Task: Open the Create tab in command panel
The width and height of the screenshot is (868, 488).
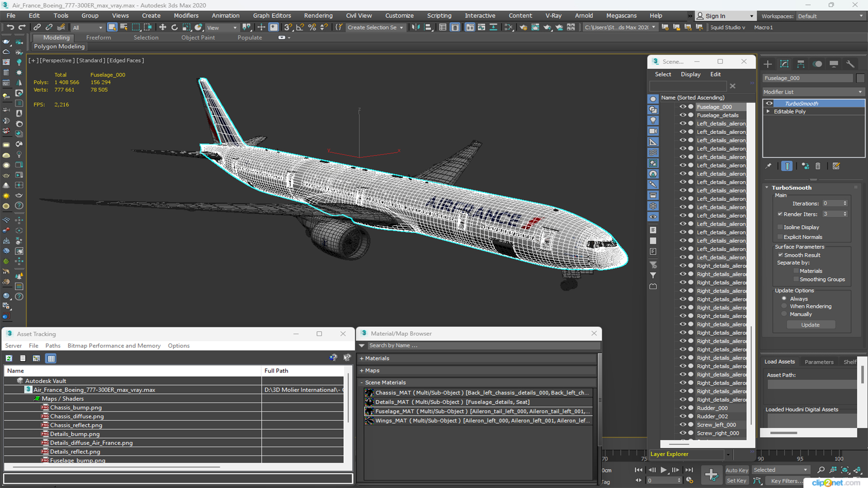Action: pos(768,64)
